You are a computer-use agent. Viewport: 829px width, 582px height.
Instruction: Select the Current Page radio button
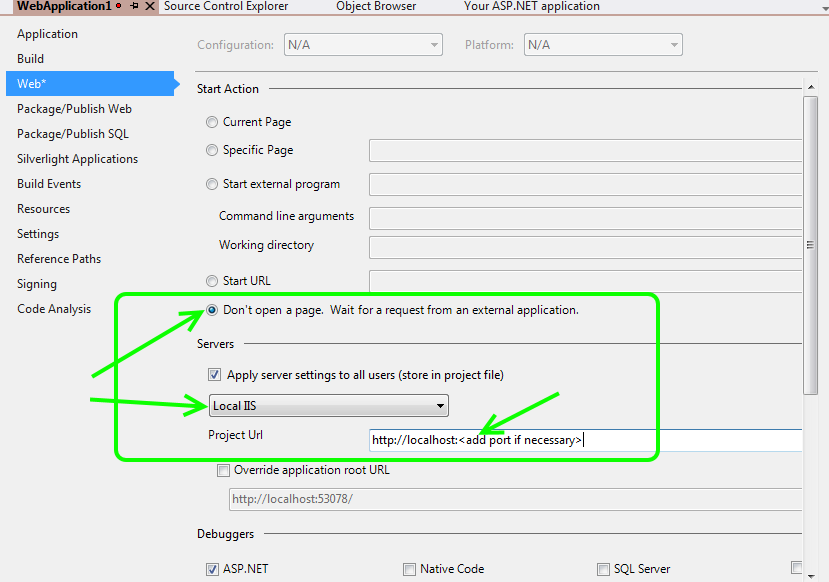(x=212, y=122)
